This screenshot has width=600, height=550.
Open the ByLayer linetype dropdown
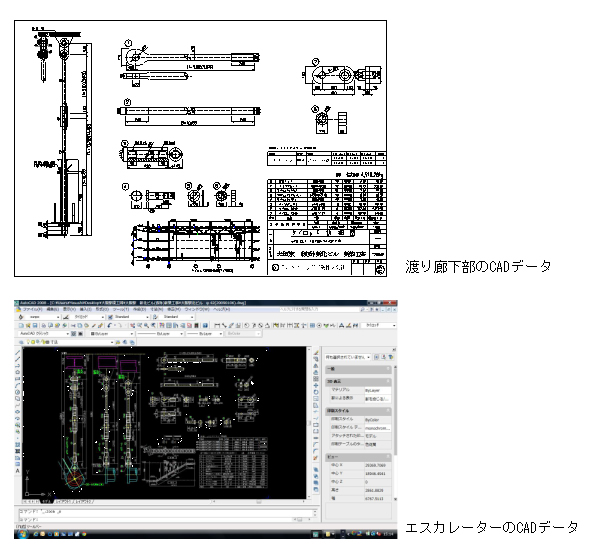[160, 334]
